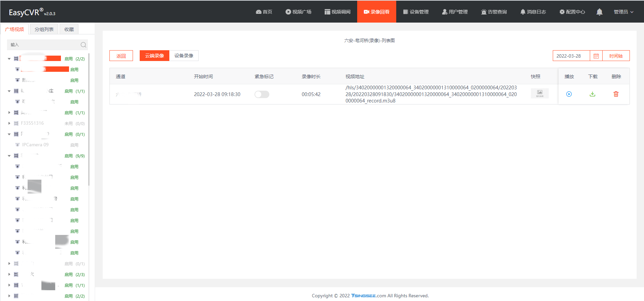Viewport: 644px width, 301px height.
Task: Open the 用户管理 user management menu
Action: tap(455, 12)
